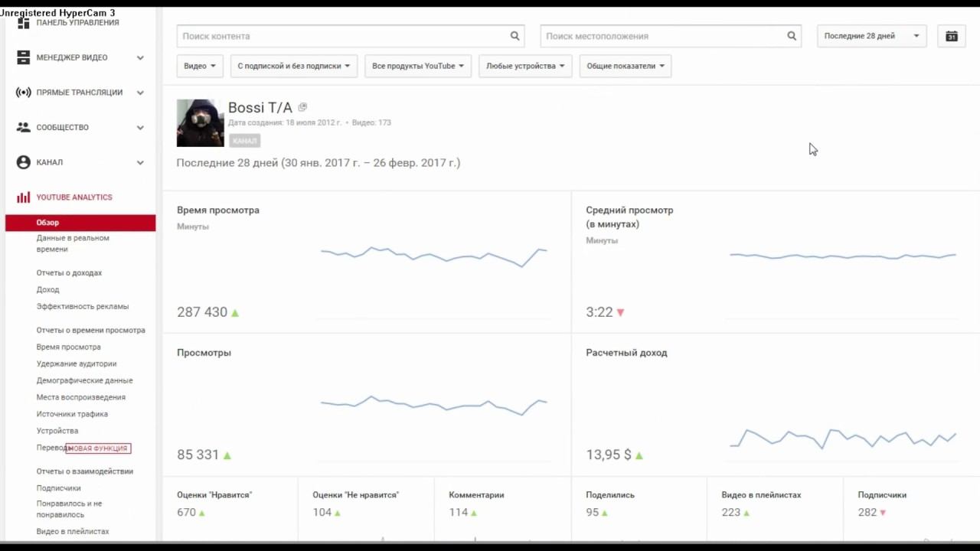
Task: Click YouTube Analytics sidebar heading
Action: click(x=74, y=197)
